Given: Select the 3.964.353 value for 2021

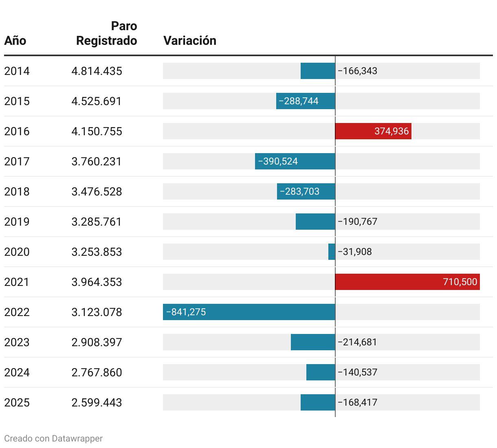Looking at the screenshot, I should point(97,282).
